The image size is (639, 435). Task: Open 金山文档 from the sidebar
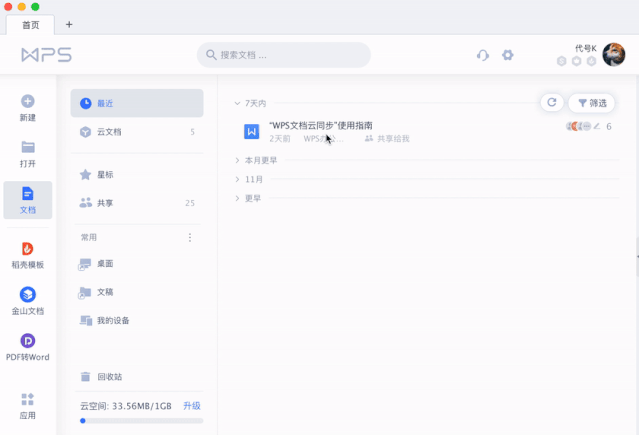click(x=28, y=294)
